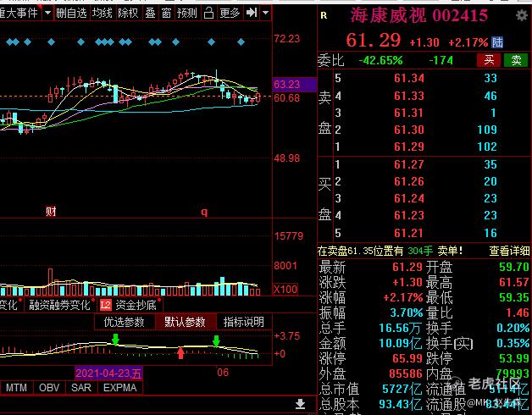Click the 窗 window toolbar button
532x415 pixels.
click(166, 14)
